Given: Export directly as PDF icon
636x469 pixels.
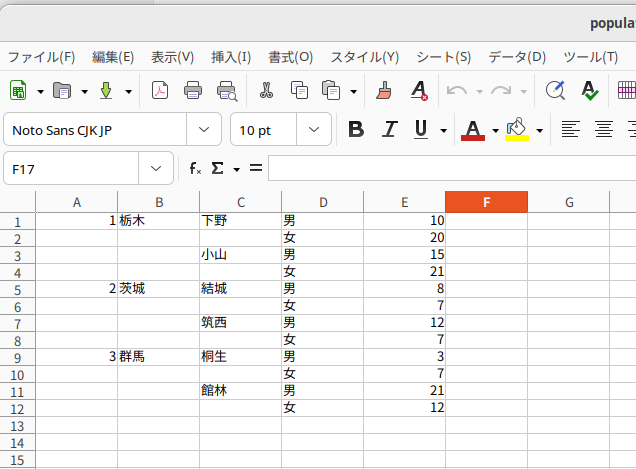Looking at the screenshot, I should tap(160, 90).
